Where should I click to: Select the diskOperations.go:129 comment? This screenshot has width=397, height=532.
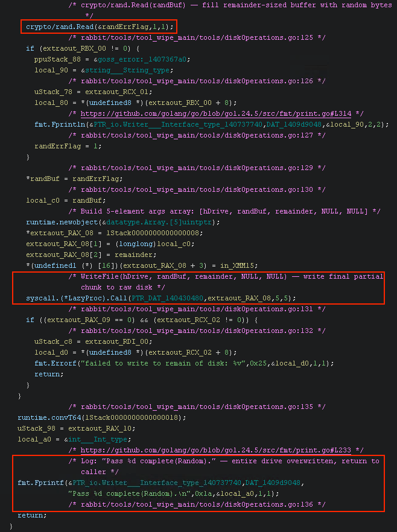tap(197, 168)
